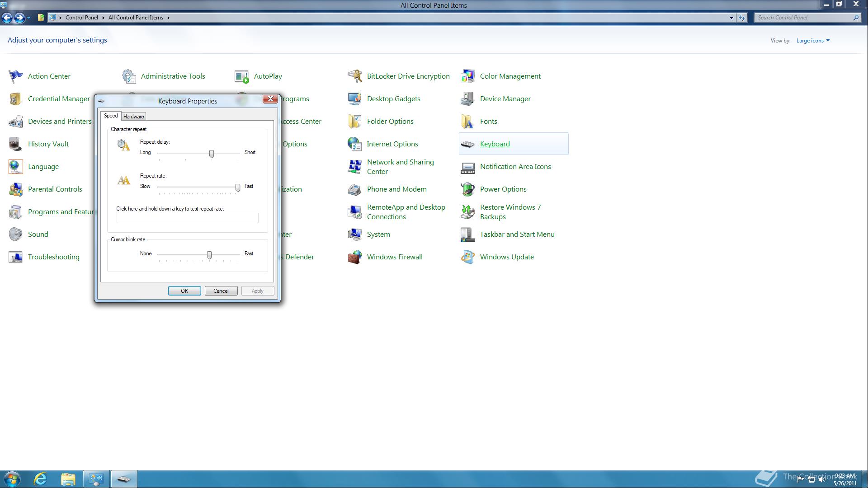Expand the address bar history dropdown
The width and height of the screenshot is (868, 488).
pyautogui.click(x=731, y=18)
